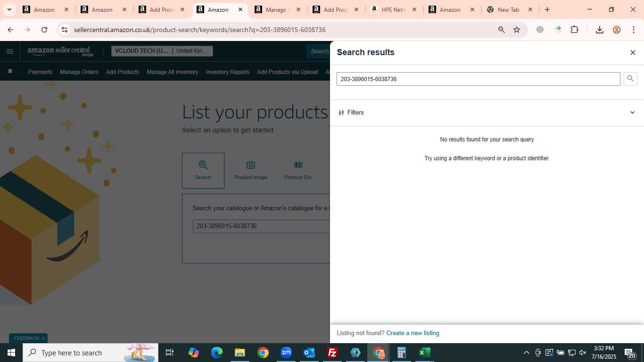Open Outlook from the taskbar
The width and height of the screenshot is (644, 362).
[x=309, y=353]
